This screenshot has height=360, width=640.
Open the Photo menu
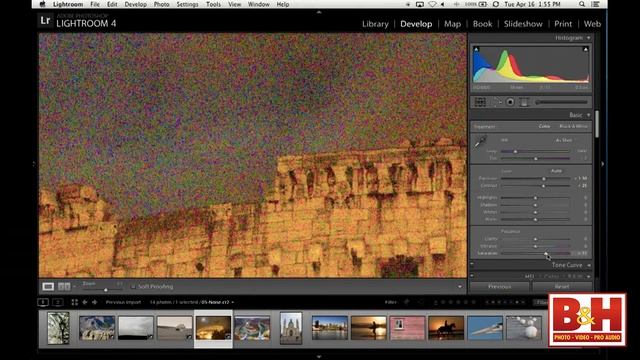click(x=161, y=4)
